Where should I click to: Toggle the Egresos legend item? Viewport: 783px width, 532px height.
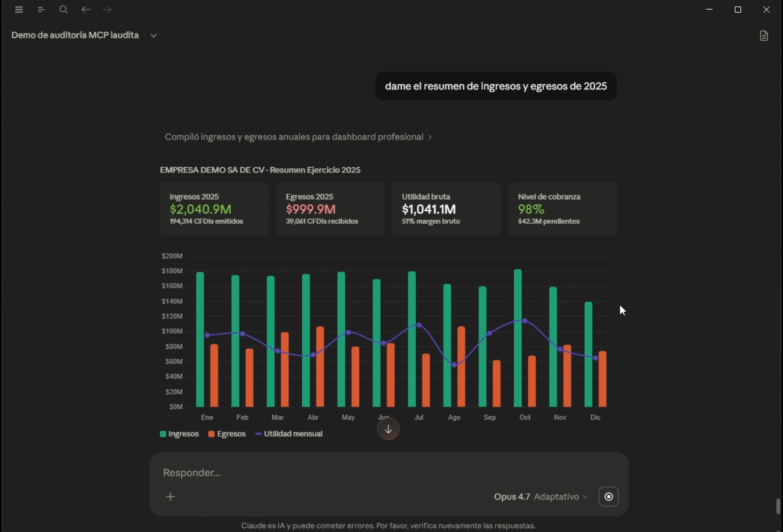227,434
